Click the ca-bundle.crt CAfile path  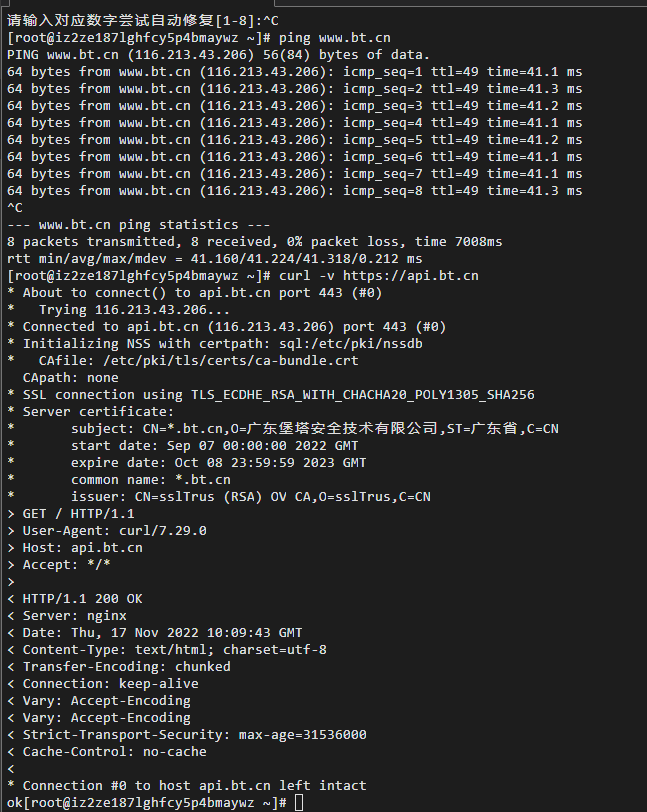click(231, 360)
